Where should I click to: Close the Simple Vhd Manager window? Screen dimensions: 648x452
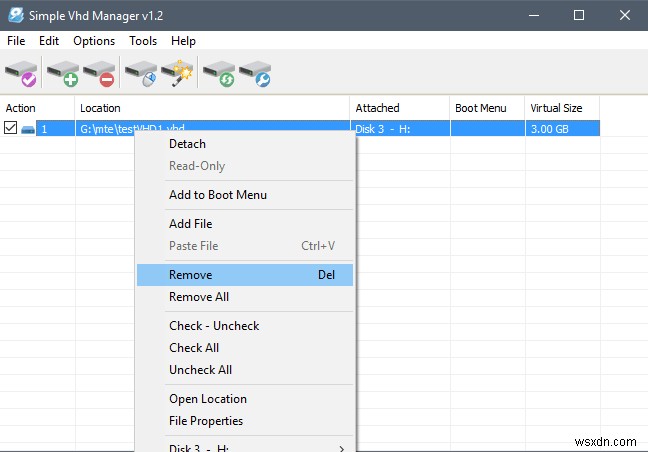click(x=625, y=15)
